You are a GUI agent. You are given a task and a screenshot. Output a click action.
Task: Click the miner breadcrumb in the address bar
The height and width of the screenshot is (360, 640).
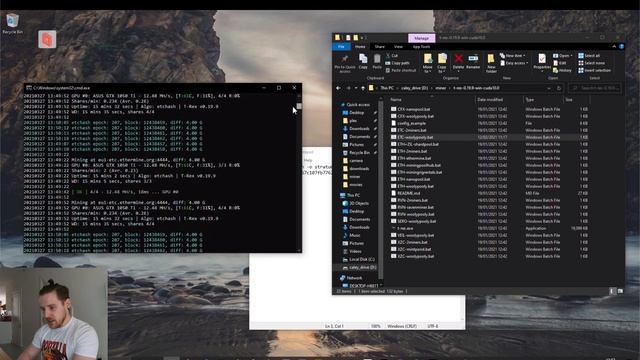click(x=440, y=88)
